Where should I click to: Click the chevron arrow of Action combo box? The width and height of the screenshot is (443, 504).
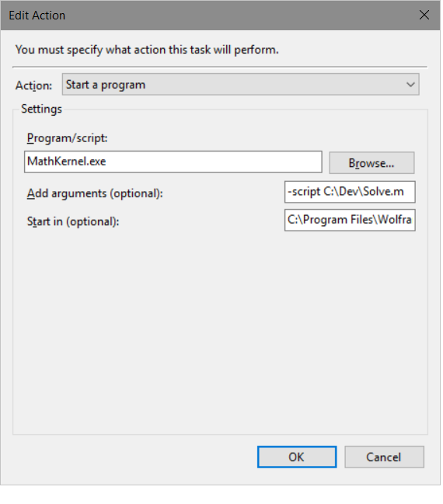(x=410, y=85)
